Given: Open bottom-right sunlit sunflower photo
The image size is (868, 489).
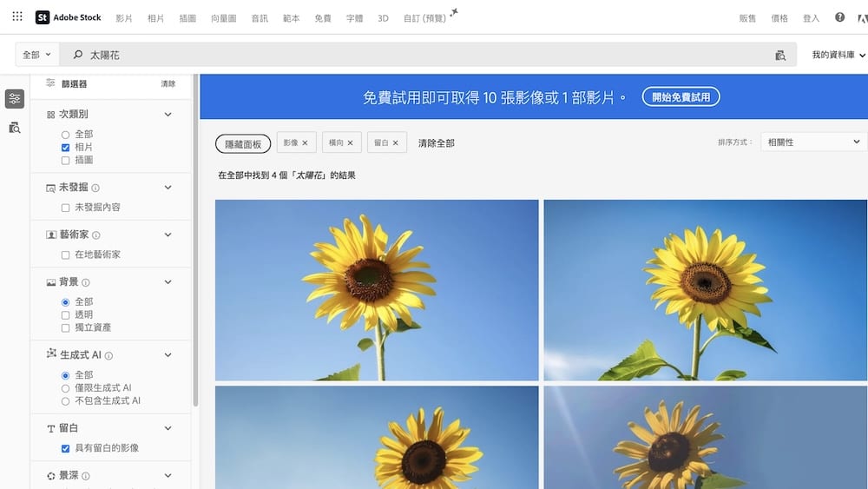Looking at the screenshot, I should pyautogui.click(x=705, y=438).
